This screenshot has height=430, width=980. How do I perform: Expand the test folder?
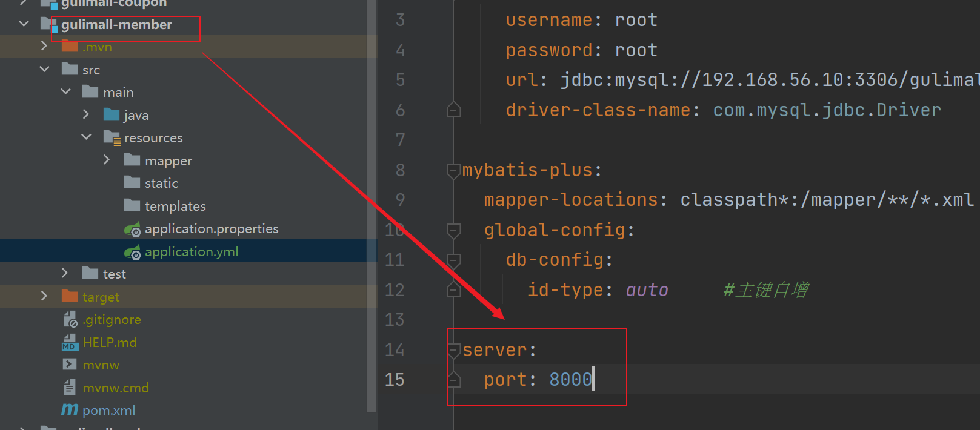click(x=65, y=273)
